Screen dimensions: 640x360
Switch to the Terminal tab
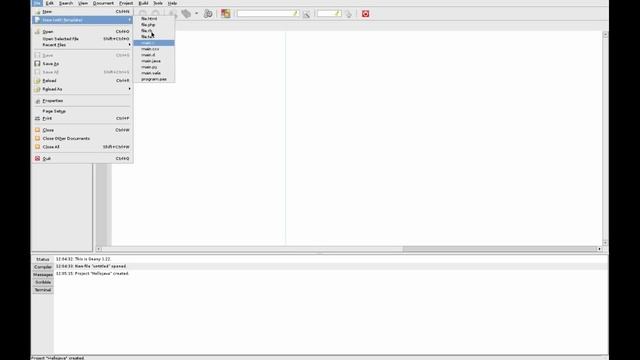click(43, 290)
